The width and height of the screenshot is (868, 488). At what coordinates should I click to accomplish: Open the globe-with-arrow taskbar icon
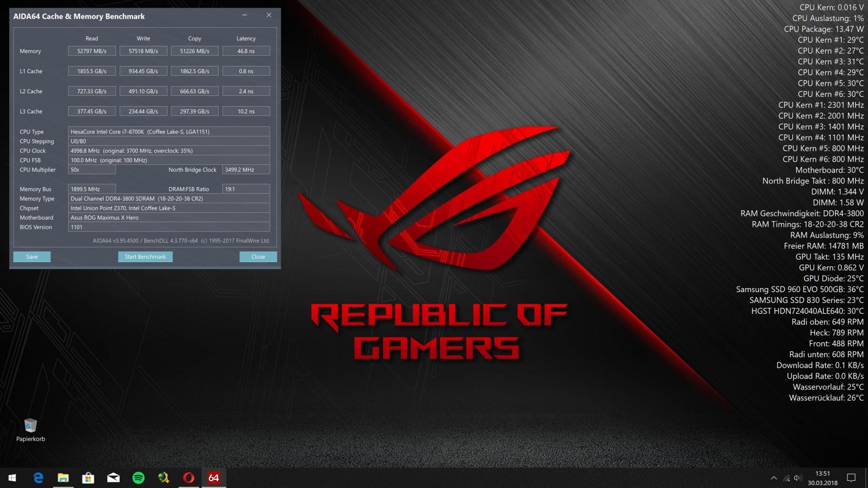[163, 478]
